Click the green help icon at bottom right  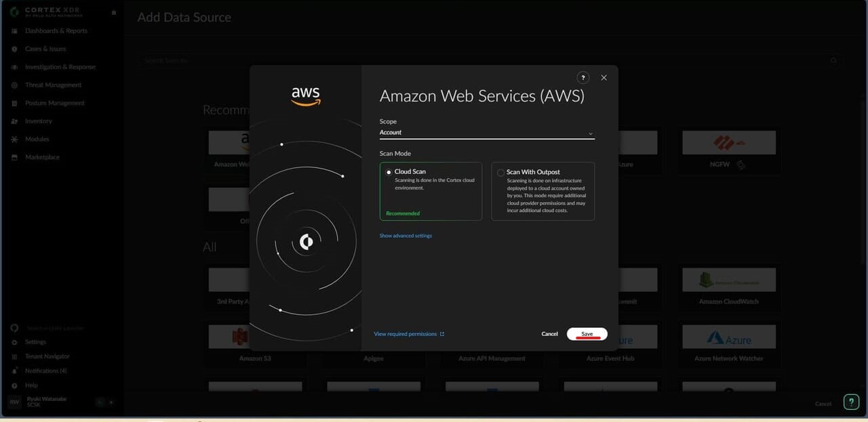(851, 402)
